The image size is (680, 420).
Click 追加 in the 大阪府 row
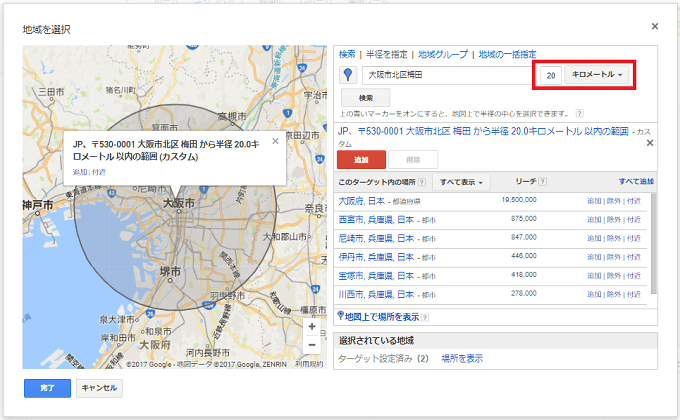594,201
